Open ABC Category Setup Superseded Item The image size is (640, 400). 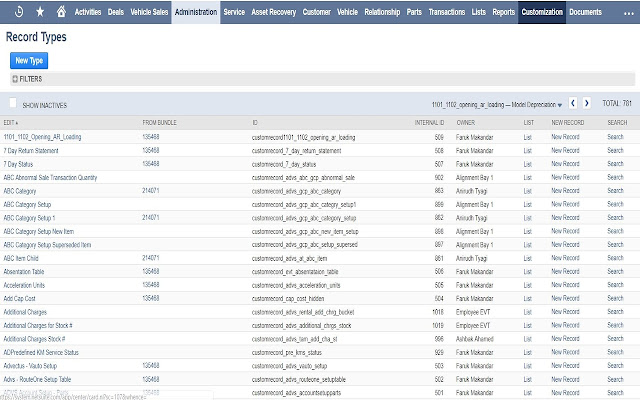(x=47, y=245)
